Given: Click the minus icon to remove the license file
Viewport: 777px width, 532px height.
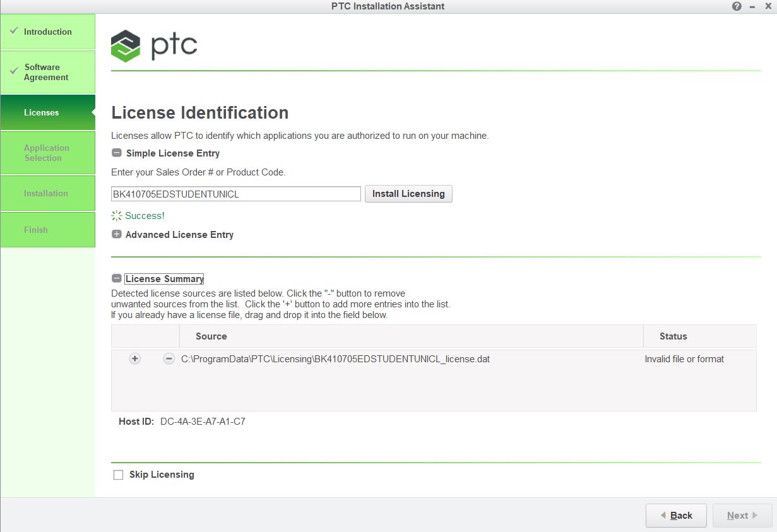Looking at the screenshot, I should tap(169, 359).
